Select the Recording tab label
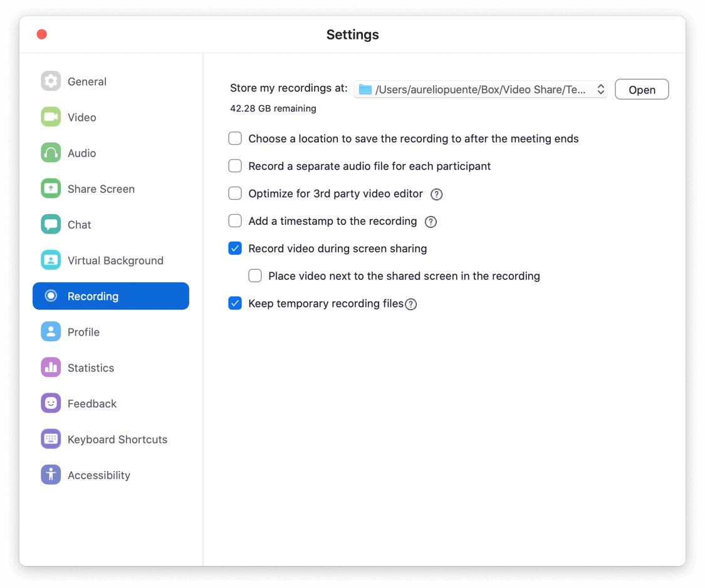705x588 pixels. tap(93, 296)
